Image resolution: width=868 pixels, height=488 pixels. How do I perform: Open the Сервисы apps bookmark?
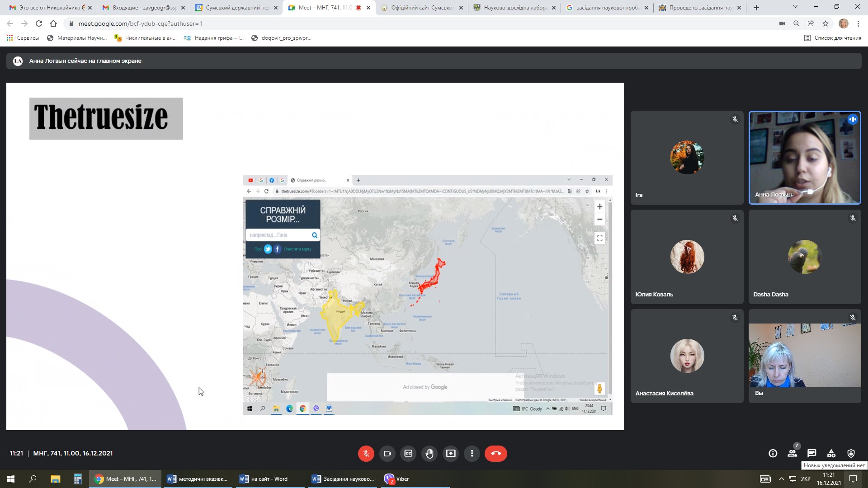click(23, 38)
